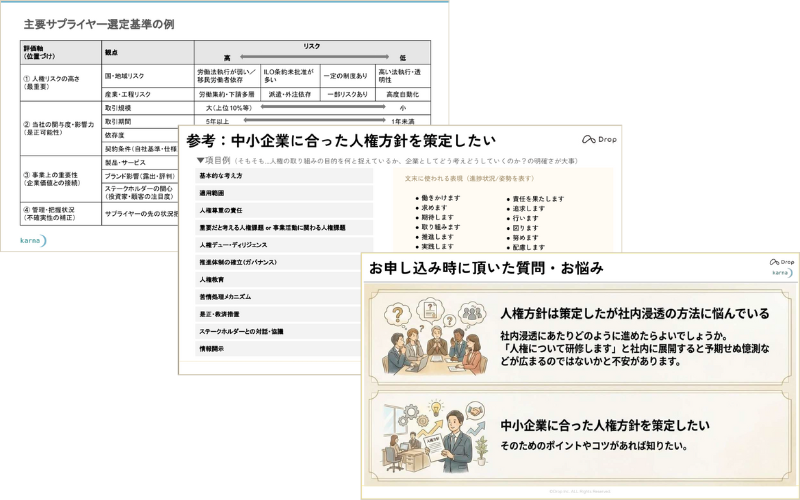Image resolution: width=800 pixels, height=500 pixels.
Task: Click the 配慮します bullet
Action: pyautogui.click(x=526, y=247)
